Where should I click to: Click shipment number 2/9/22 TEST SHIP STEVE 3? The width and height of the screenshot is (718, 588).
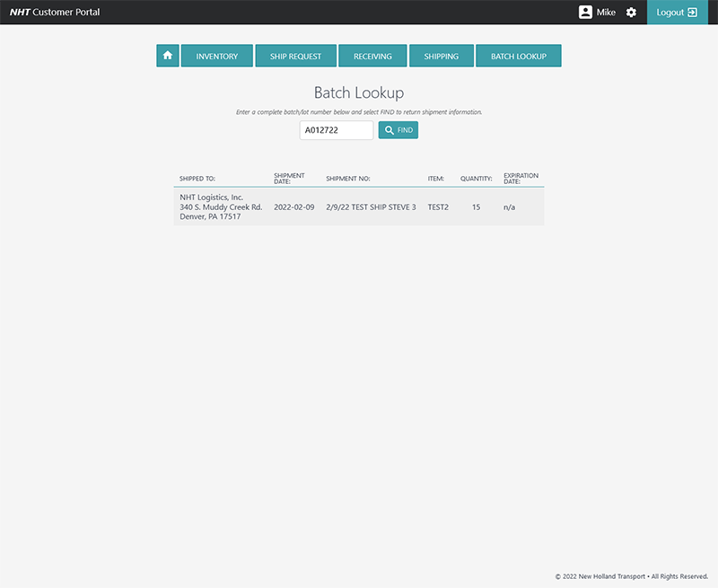(x=371, y=207)
